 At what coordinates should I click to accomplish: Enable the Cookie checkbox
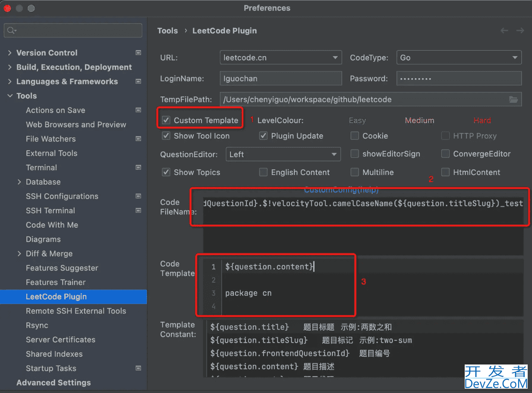(355, 136)
